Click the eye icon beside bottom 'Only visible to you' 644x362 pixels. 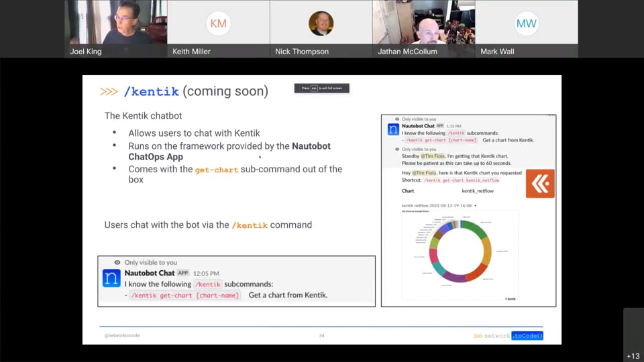point(117,262)
